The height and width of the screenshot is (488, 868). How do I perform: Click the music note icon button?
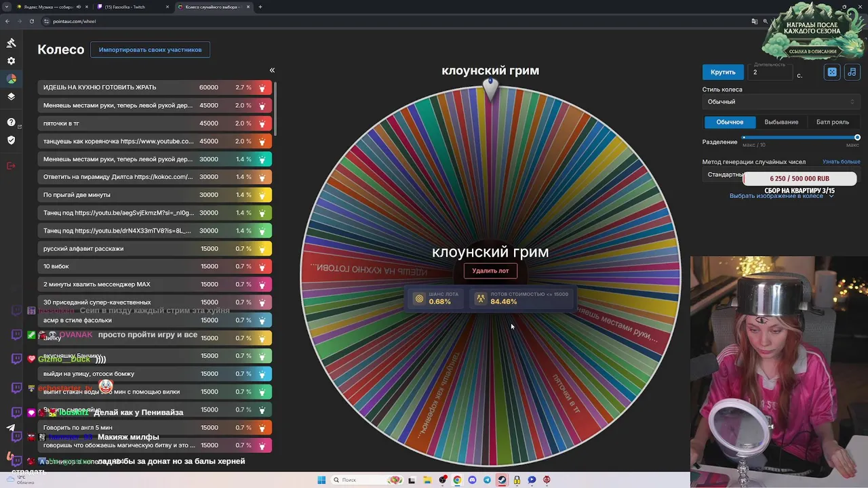click(x=852, y=72)
